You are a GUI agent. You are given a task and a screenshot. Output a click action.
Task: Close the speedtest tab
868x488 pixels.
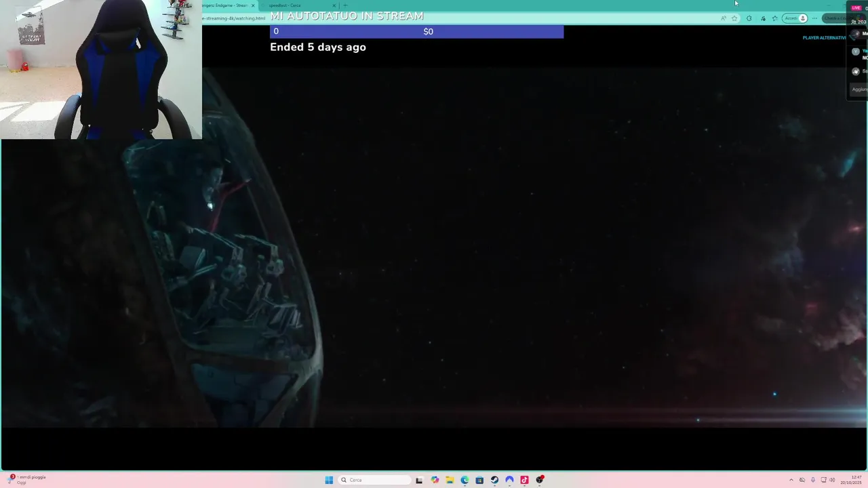334,5
